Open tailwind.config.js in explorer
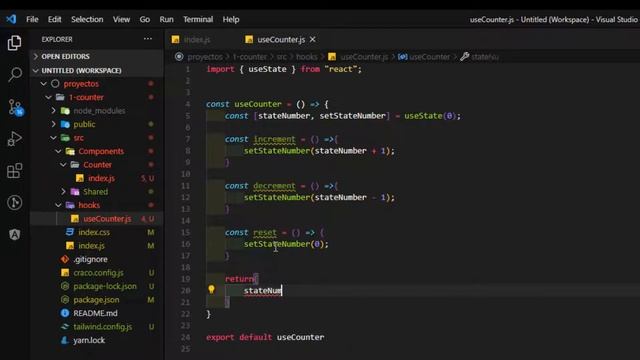Viewport: 640px width, 360px height. click(102, 327)
